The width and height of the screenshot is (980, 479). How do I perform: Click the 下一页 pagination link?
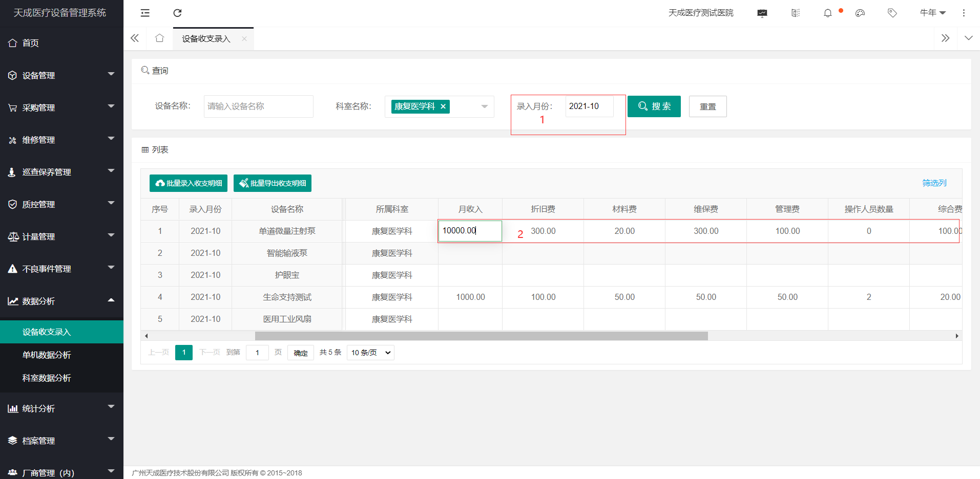coord(210,353)
